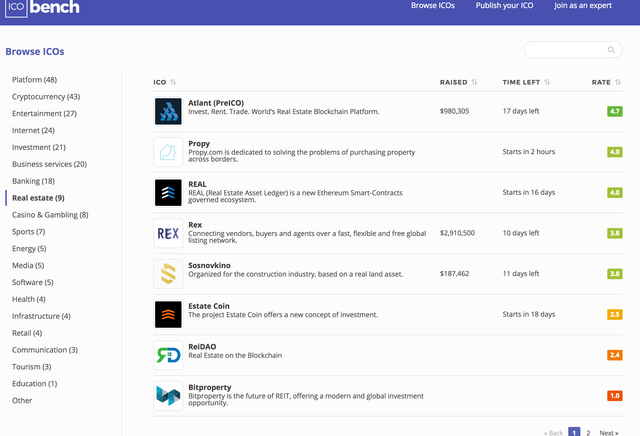Select the active Real estate (9) category

point(38,198)
